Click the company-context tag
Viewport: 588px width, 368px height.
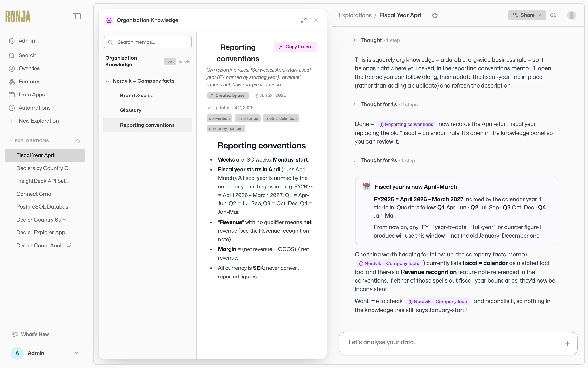click(225, 129)
